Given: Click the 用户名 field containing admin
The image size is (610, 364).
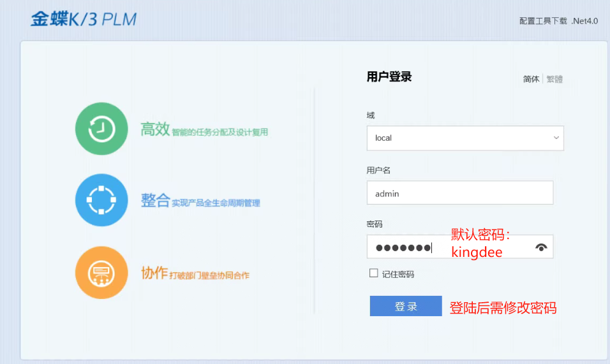Looking at the screenshot, I should (460, 193).
